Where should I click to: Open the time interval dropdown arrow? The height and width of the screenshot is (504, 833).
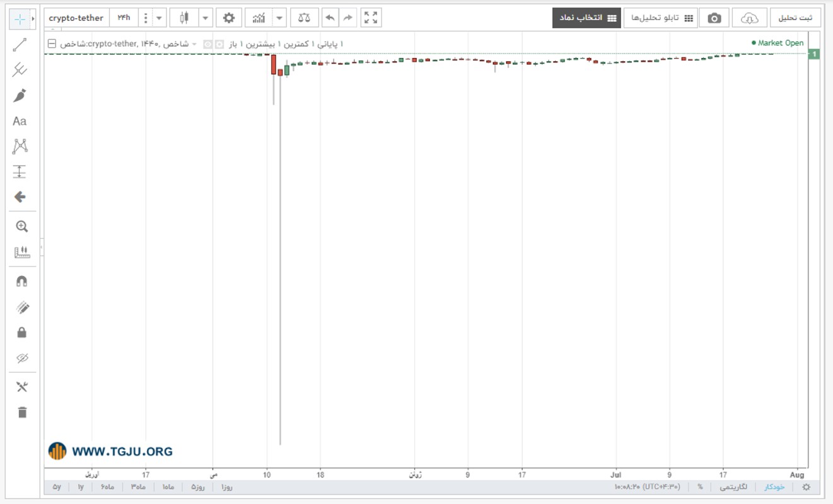pyautogui.click(x=159, y=18)
